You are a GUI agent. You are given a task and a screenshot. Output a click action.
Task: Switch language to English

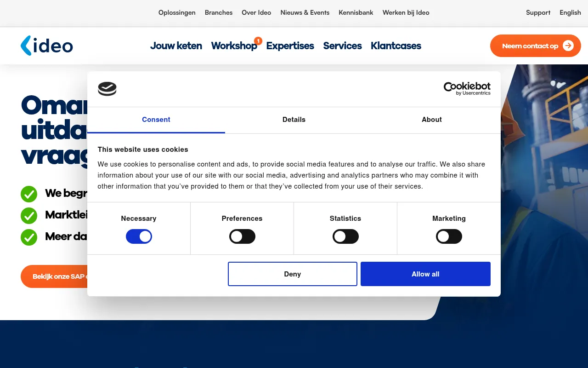[570, 12]
